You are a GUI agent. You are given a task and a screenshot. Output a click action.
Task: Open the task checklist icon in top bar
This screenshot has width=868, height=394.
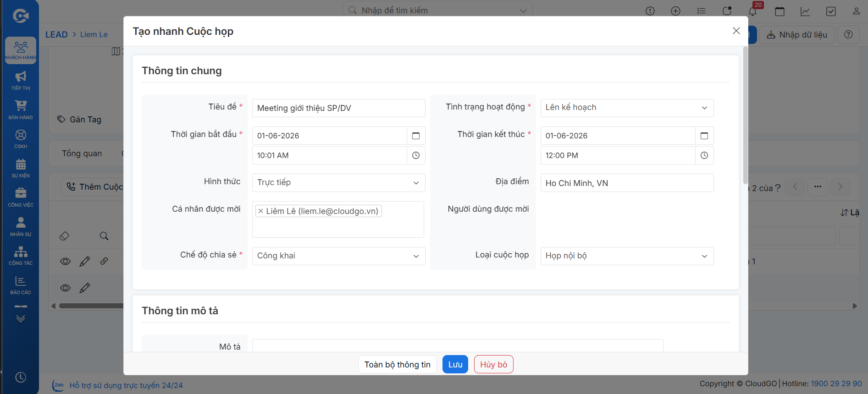[x=831, y=11]
